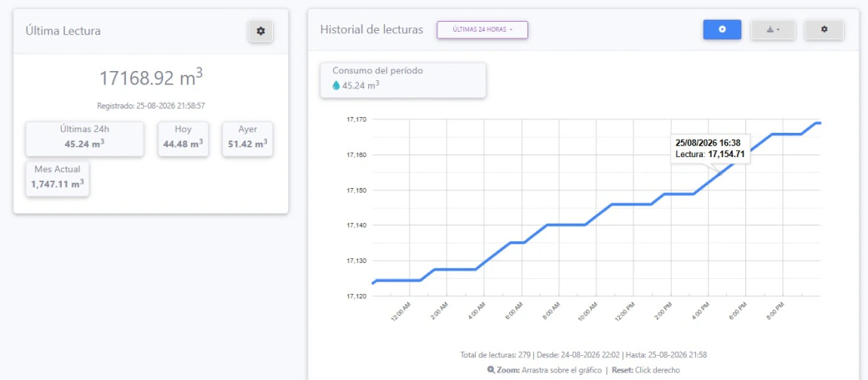The height and width of the screenshot is (380, 868).
Task: Click the 4:00 AM x-axis label
Action: click(476, 313)
